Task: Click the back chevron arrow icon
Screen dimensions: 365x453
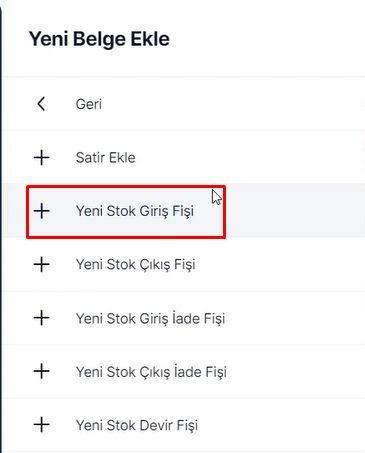Action: click(41, 104)
